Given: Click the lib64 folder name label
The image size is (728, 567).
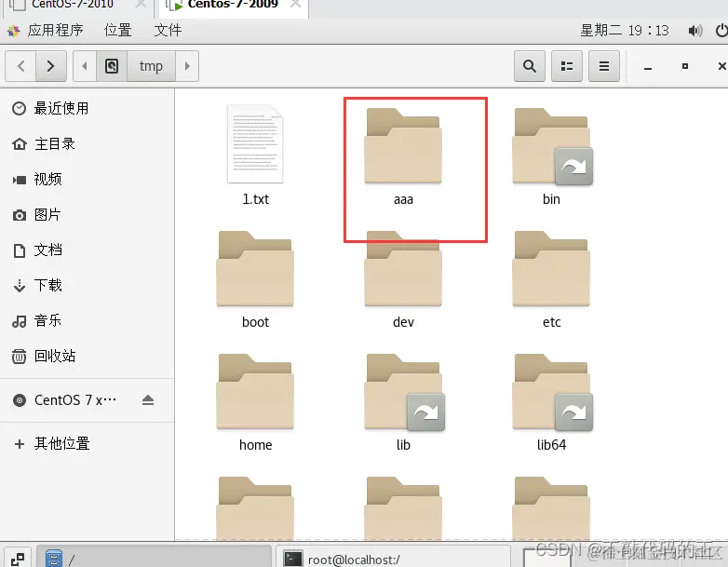Looking at the screenshot, I should click(551, 445).
